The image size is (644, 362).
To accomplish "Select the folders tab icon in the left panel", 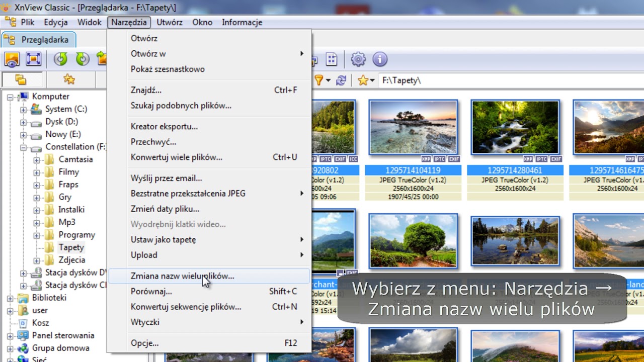I will (21, 79).
